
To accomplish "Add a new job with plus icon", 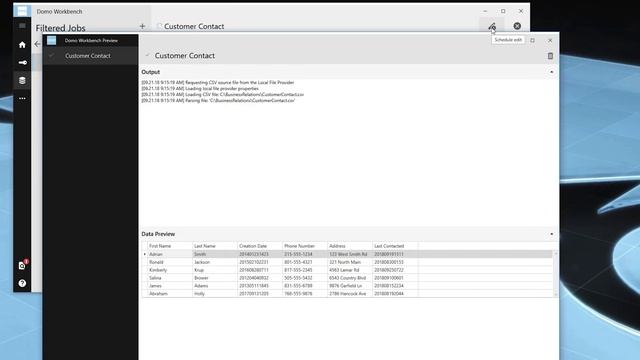I will 142,26.
